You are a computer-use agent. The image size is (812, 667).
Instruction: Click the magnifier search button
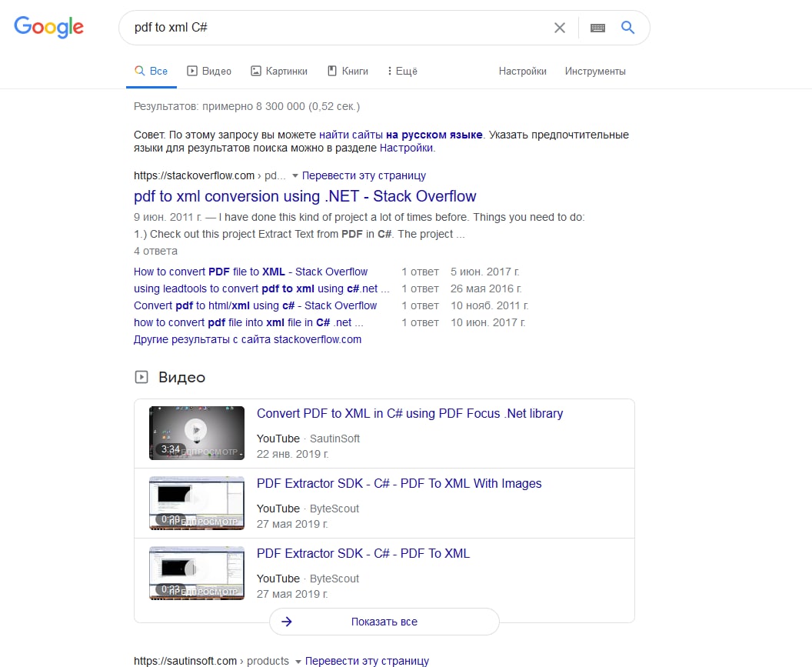coord(627,28)
